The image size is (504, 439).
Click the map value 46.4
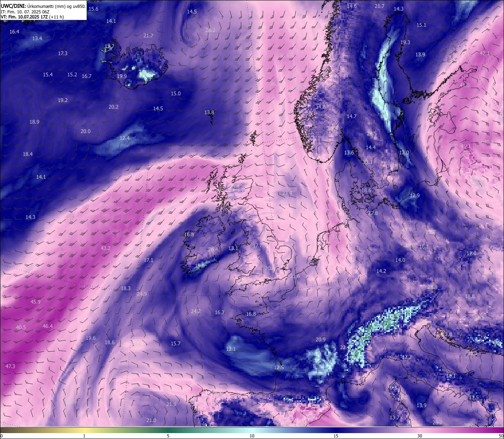click(x=48, y=326)
